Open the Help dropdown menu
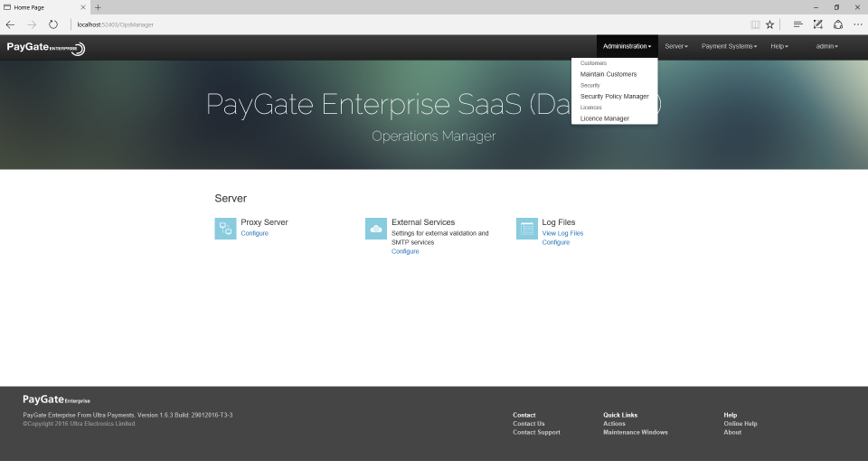 pos(779,46)
